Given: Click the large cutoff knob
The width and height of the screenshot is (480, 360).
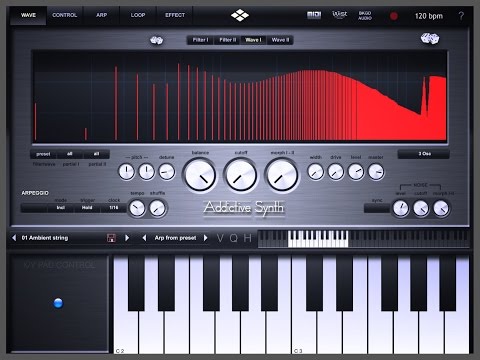Looking at the screenshot, I should point(241,175).
